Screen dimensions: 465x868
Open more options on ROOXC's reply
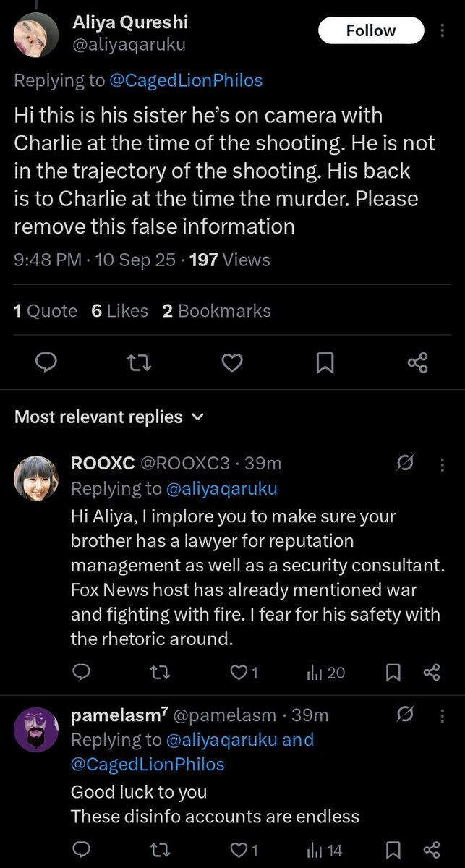tap(443, 464)
